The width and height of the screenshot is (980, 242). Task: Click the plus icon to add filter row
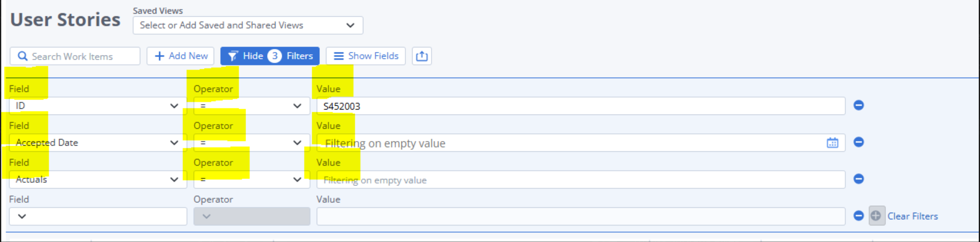(876, 216)
